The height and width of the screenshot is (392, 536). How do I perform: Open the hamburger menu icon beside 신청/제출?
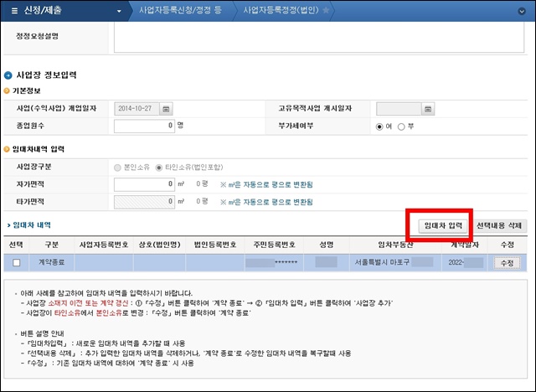(x=14, y=11)
